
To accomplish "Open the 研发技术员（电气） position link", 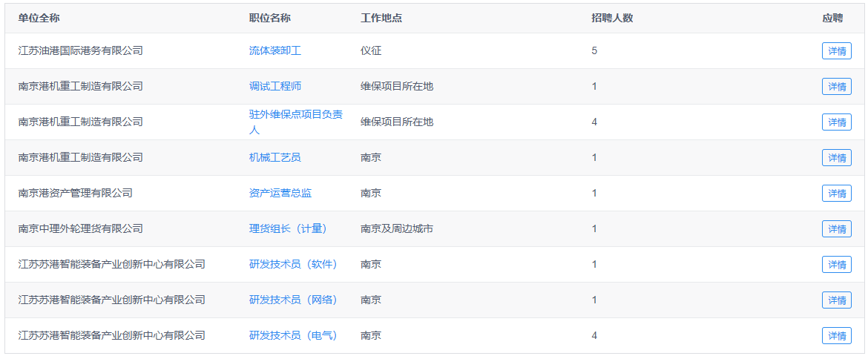I will pos(293,336).
